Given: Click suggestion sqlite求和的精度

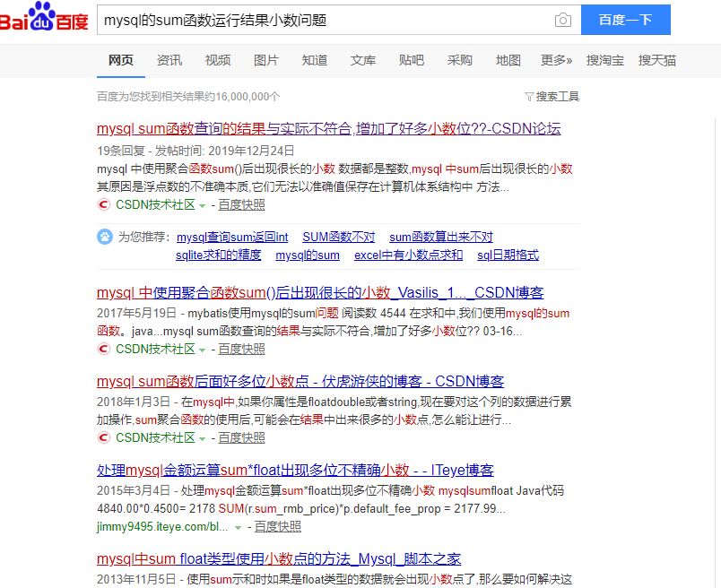Looking at the screenshot, I should (219, 255).
